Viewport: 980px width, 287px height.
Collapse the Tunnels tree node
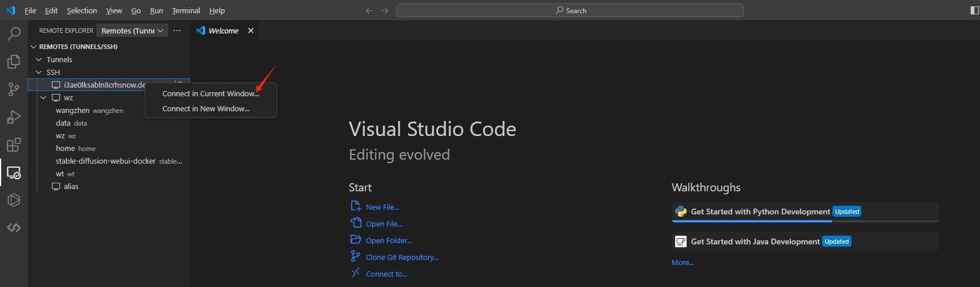pos(39,59)
